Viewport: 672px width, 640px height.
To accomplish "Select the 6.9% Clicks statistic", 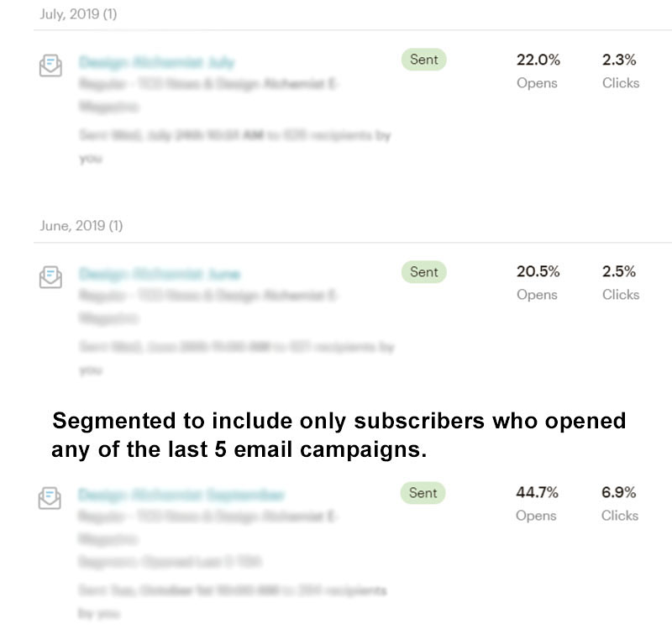I will [620, 503].
